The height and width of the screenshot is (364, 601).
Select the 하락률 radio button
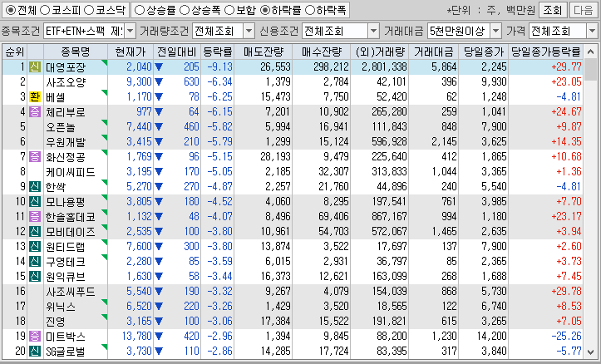tap(265, 10)
